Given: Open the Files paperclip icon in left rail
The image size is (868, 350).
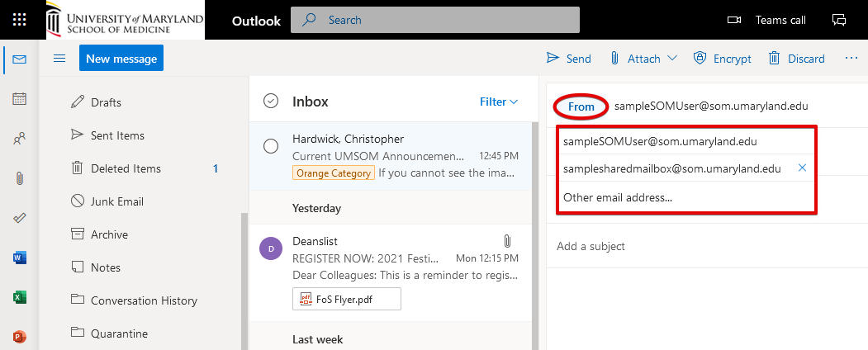Looking at the screenshot, I should point(20,178).
